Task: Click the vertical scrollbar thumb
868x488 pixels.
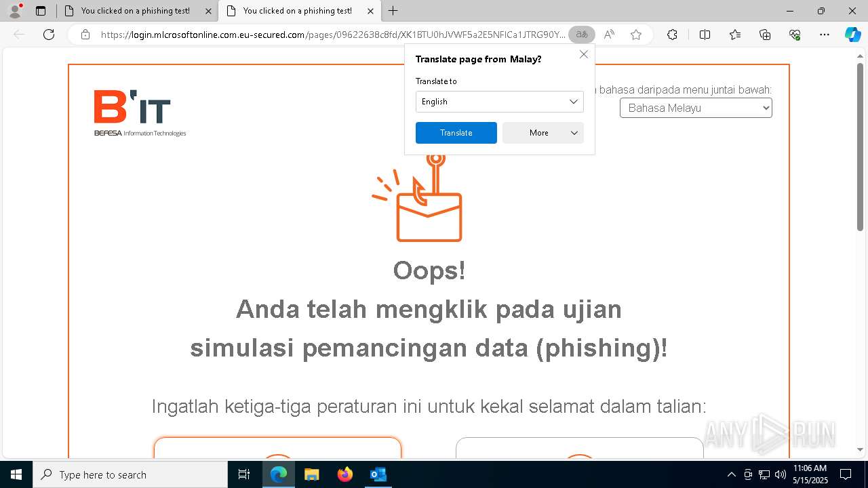Action: [860, 147]
